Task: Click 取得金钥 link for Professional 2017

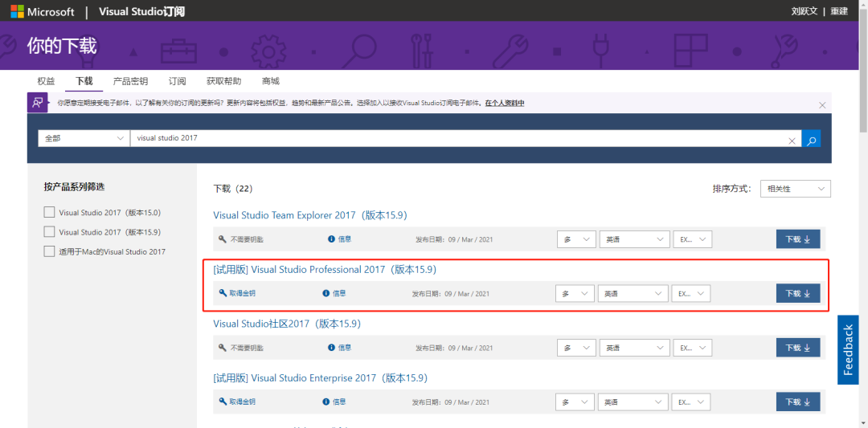Action: point(243,293)
